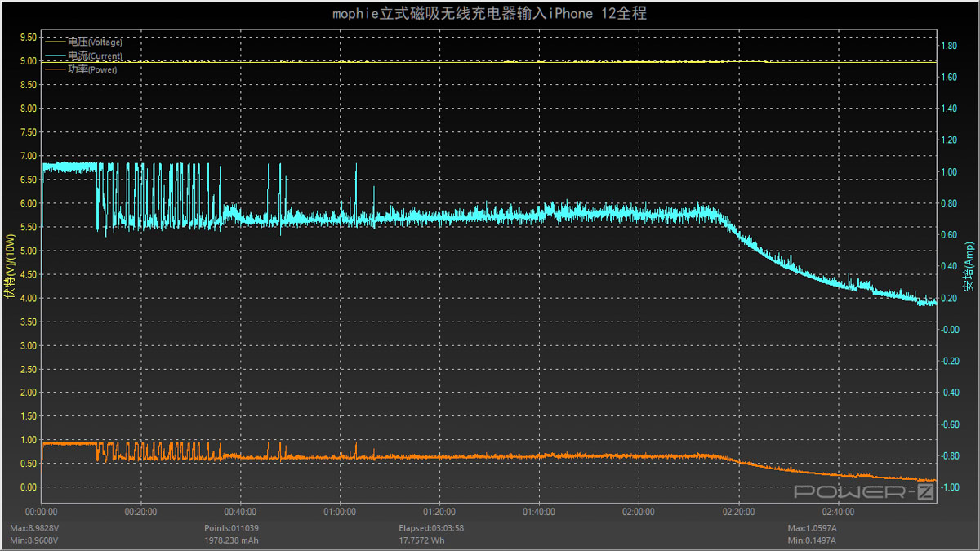Click the 17.7572 Wh energy reading
The image size is (980, 551).
click(x=421, y=540)
